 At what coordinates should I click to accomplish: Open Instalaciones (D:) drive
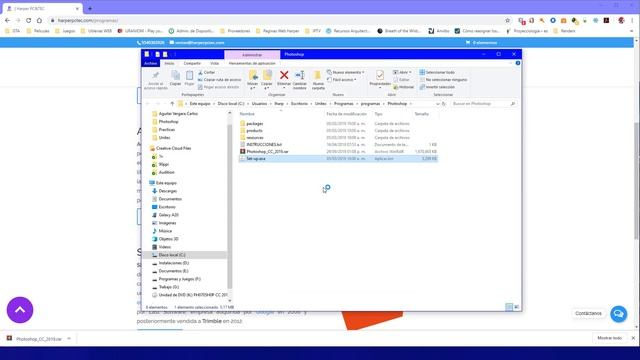point(173,263)
